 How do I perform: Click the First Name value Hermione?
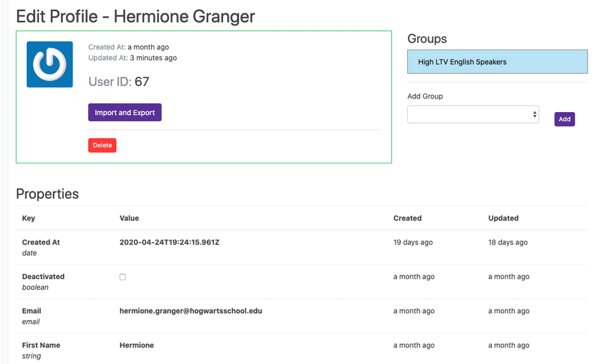click(136, 345)
